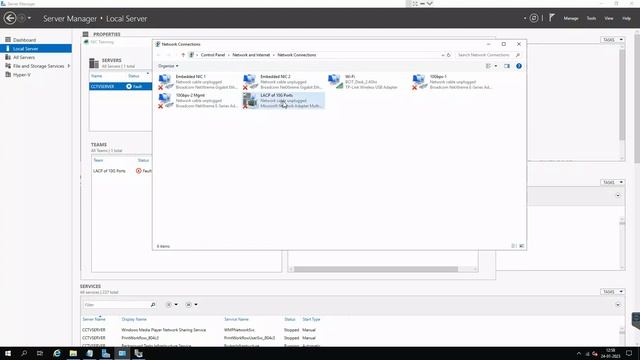
Task: Sort Services by Service Name column
Action: coord(236,319)
